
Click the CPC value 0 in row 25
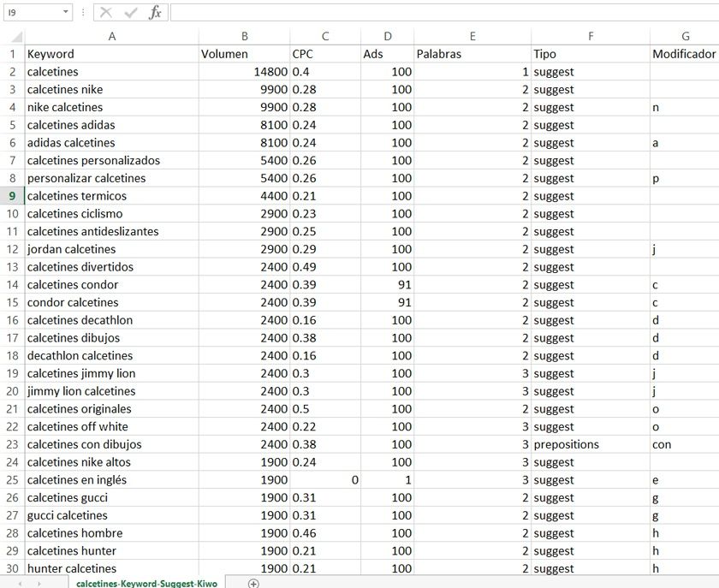click(x=325, y=480)
